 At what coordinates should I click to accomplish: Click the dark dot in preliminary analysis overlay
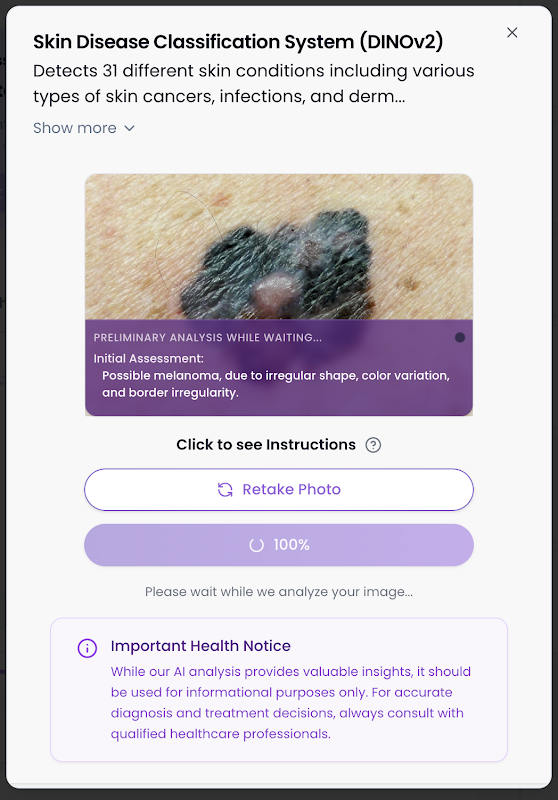460,337
